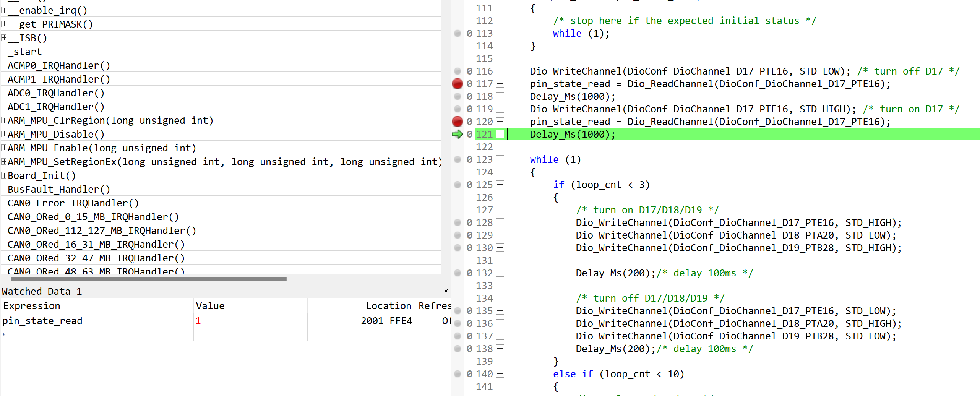Screen dimensions: 980x396
Task: Select CAN0_ORed_0_15_MB_IRQHandler() row
Action: click(221, 217)
